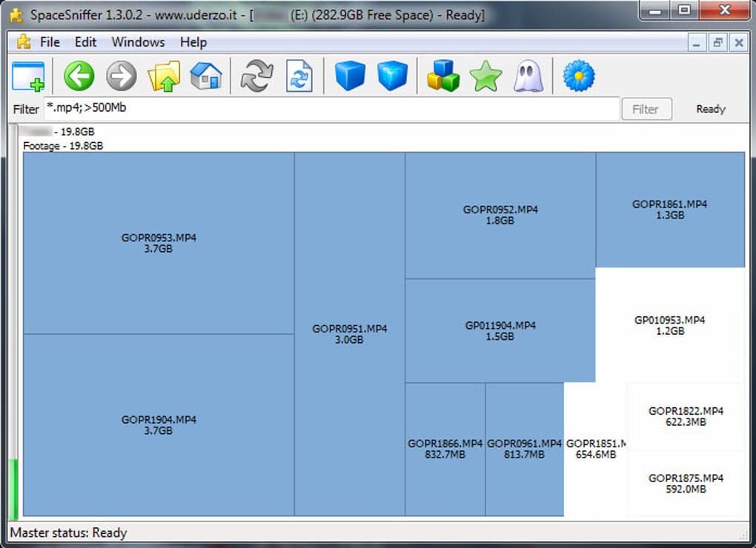The height and width of the screenshot is (548, 756).
Task: Click the menu bar puzzle icon
Action: (x=24, y=42)
